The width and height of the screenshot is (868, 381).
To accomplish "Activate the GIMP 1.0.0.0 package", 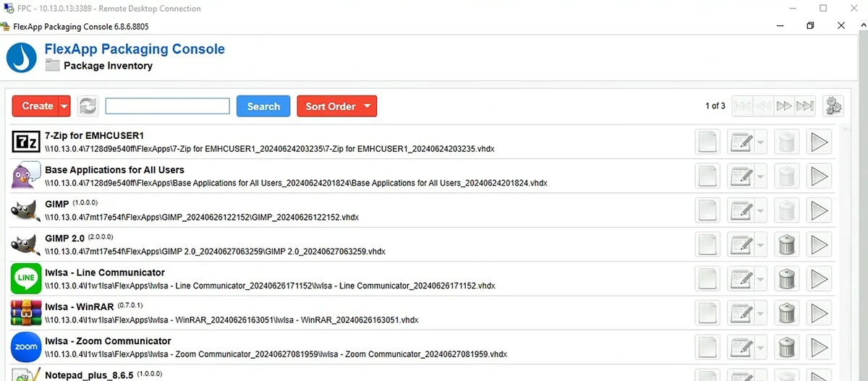I will pos(820,210).
